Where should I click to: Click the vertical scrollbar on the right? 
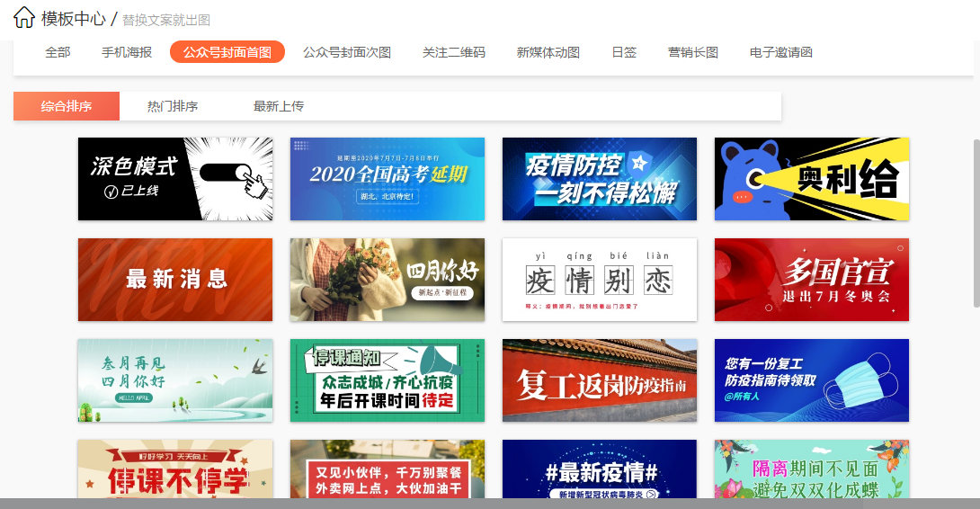(976, 223)
